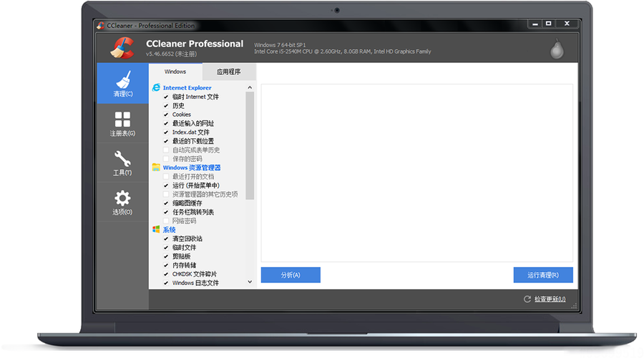The height and width of the screenshot is (358, 644).
Task: Uncheck the 历史 checkbox
Action: tap(166, 106)
